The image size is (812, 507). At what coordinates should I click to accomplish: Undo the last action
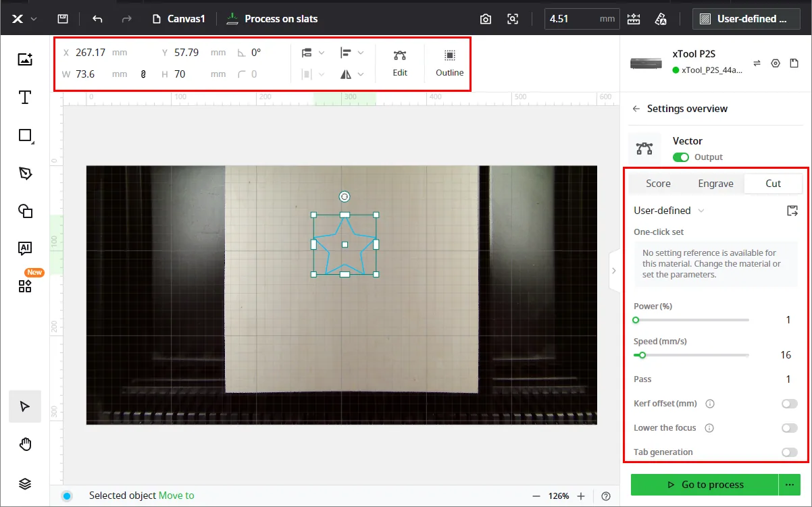(x=97, y=19)
